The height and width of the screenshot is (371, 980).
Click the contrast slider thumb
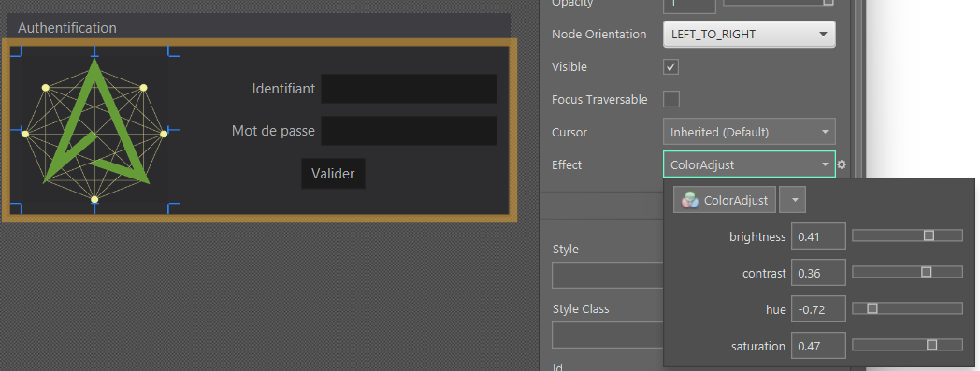(927, 272)
